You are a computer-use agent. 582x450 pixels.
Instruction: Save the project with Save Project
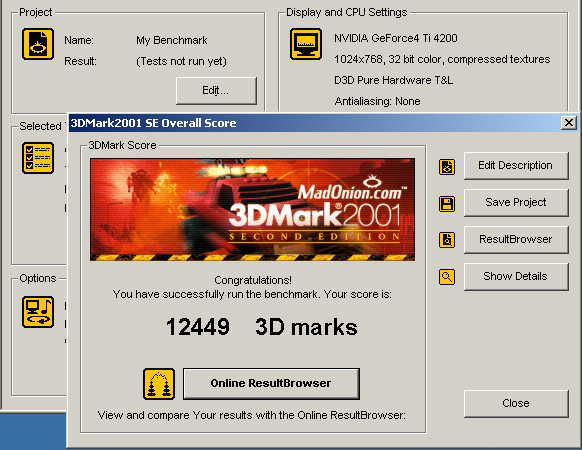[x=516, y=202]
